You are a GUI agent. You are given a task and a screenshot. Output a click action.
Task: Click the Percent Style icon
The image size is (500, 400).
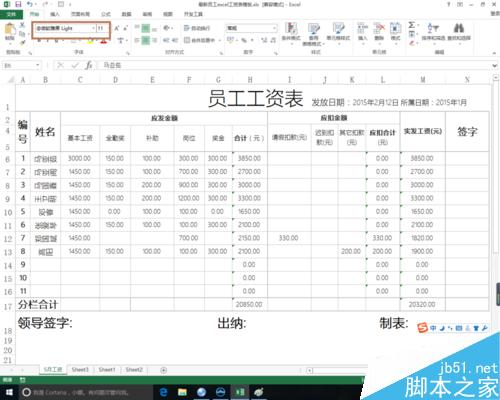point(244,40)
